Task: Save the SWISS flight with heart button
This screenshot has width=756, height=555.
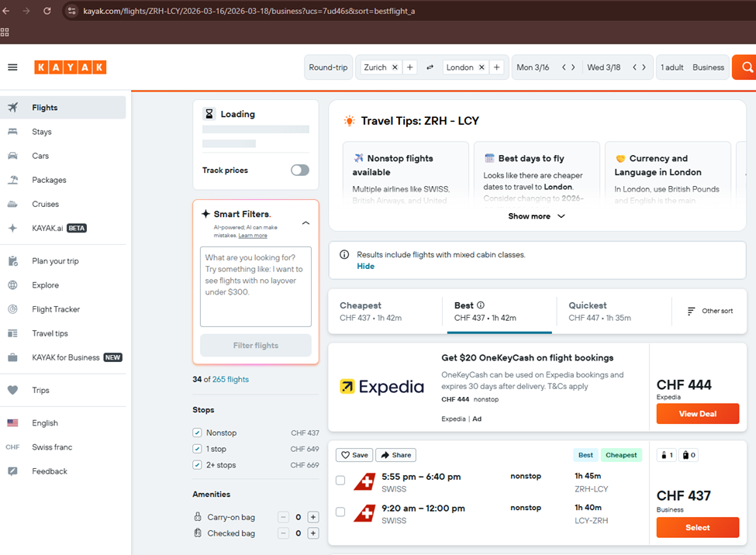Action: [x=354, y=455]
